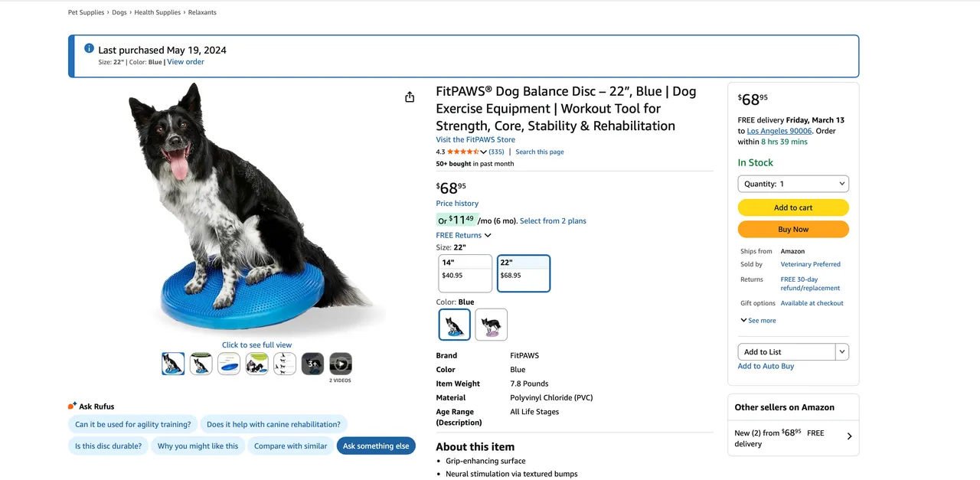
Task: Expand the See more details section
Action: [758, 320]
